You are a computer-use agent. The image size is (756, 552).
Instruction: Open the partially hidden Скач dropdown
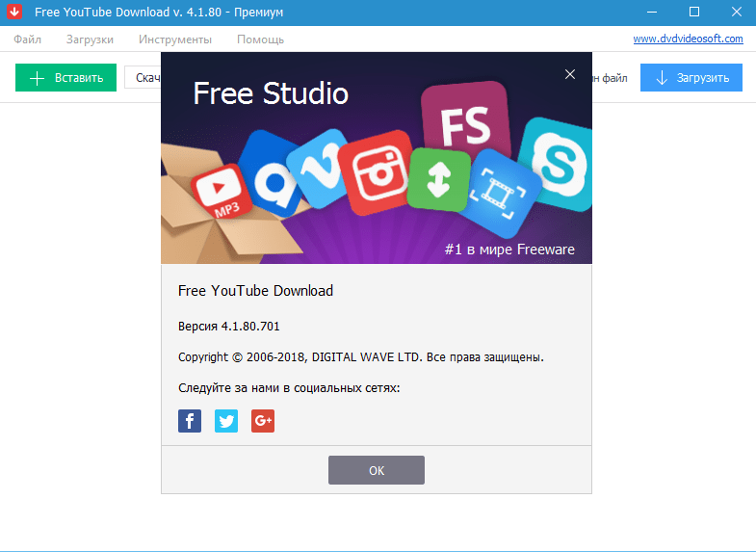click(143, 78)
